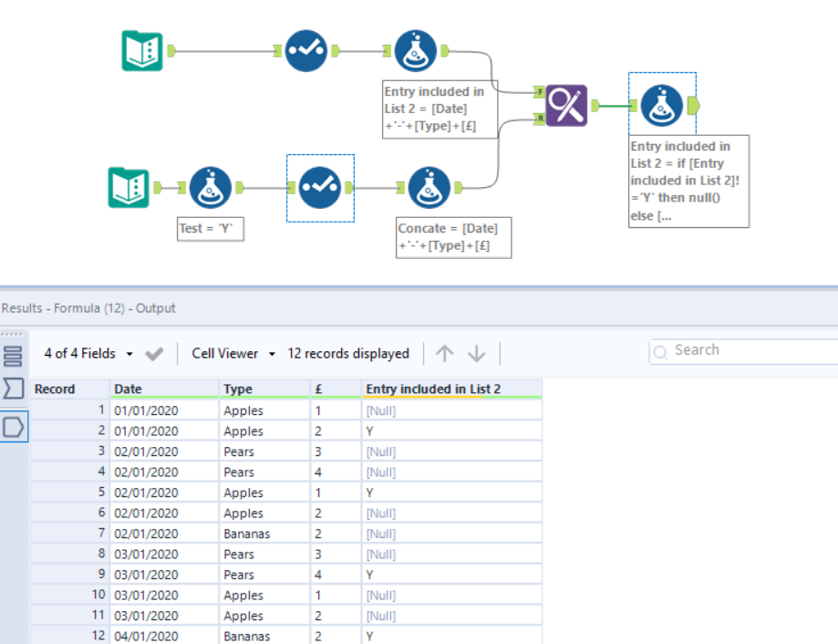Click the highlighted Select tool in bottom row
This screenshot has width=838, height=644.
(320, 188)
